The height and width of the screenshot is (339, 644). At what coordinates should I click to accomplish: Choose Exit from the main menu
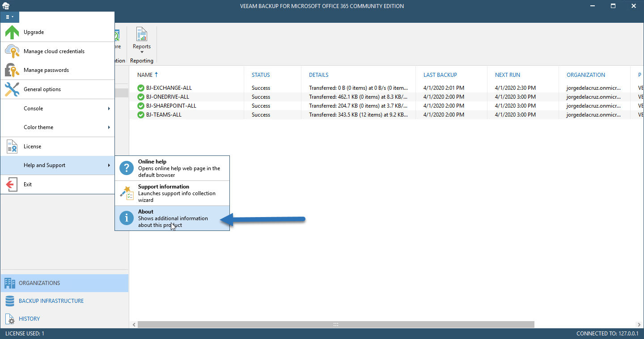point(57,184)
